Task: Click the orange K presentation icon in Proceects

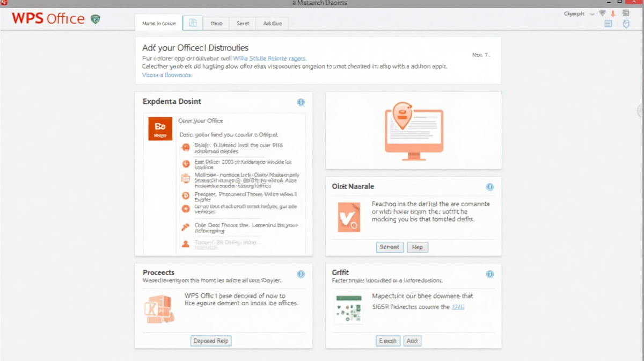Action: click(x=158, y=308)
